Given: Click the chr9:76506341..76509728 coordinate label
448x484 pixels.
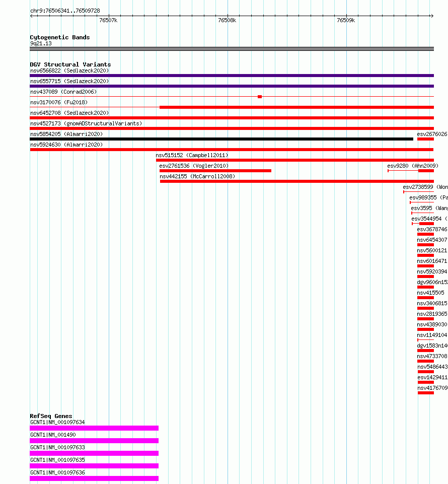Looking at the screenshot, I should click(x=65, y=11).
